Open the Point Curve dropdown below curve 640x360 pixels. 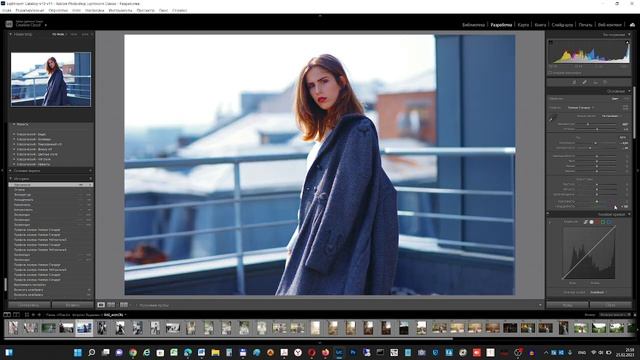click(598, 292)
